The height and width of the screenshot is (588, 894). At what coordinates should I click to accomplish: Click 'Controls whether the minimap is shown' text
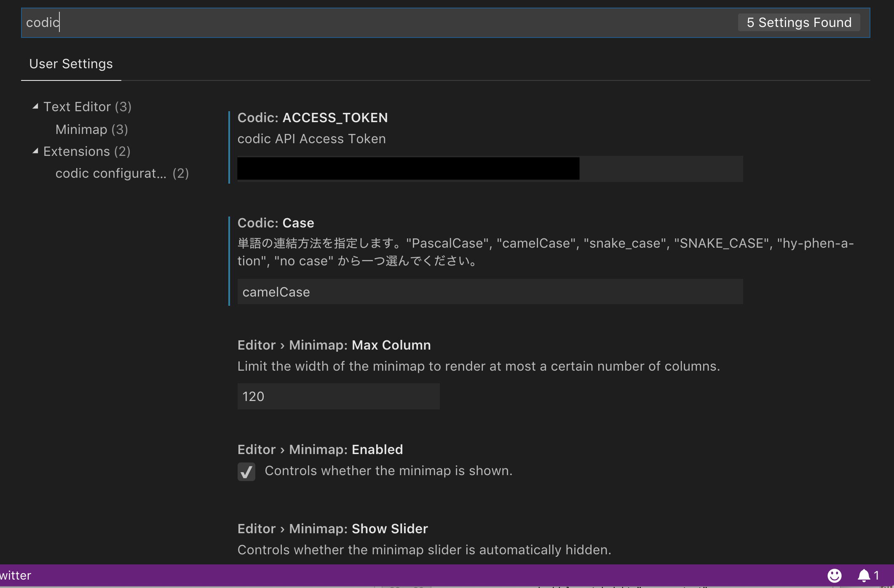[388, 470]
